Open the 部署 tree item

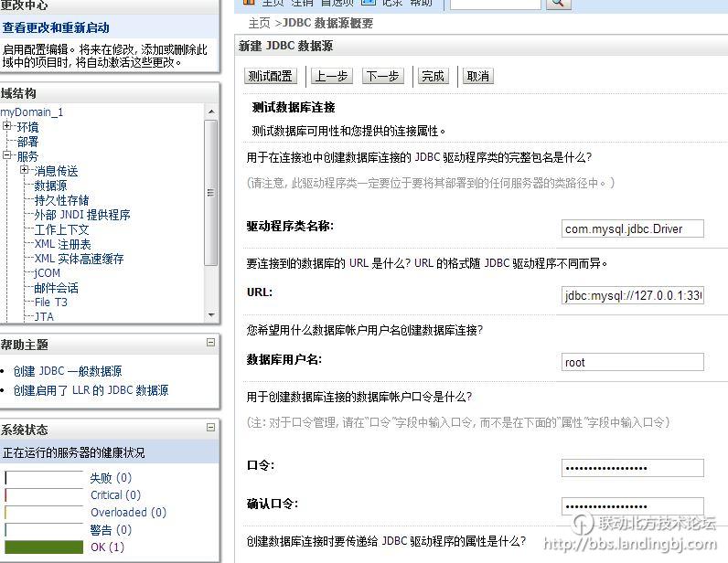pyautogui.click(x=27, y=142)
